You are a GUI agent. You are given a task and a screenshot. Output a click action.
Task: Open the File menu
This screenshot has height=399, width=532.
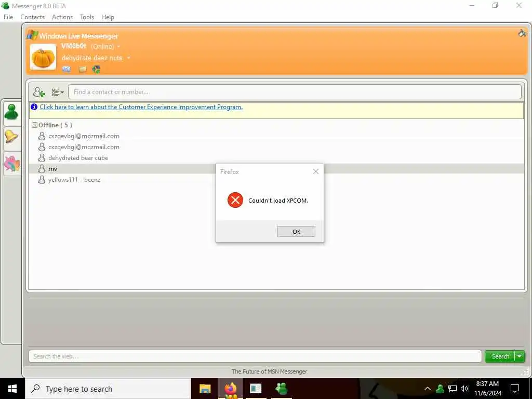[x=8, y=17]
